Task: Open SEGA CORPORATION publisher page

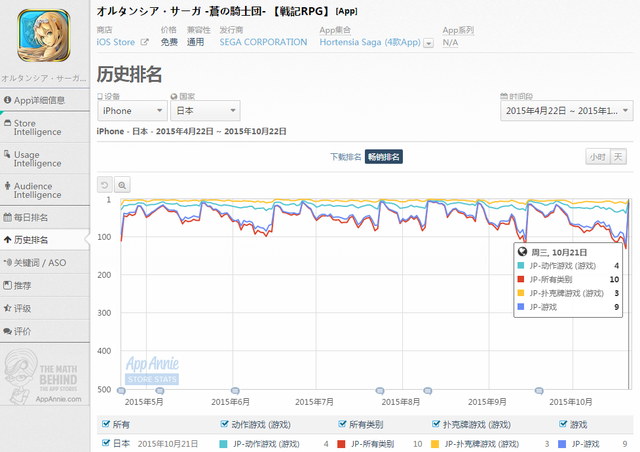Action: click(263, 42)
